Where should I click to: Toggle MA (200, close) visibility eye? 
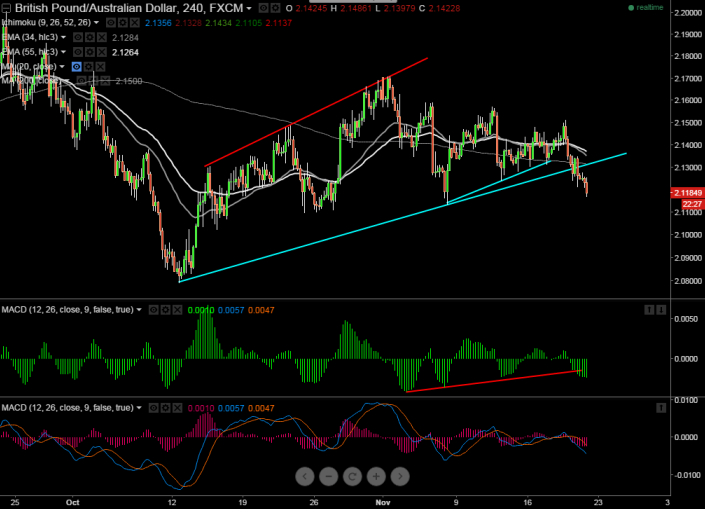(81, 81)
